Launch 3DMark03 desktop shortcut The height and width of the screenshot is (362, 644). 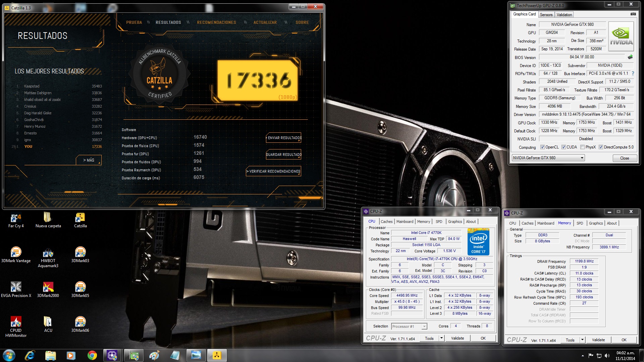pyautogui.click(x=80, y=255)
